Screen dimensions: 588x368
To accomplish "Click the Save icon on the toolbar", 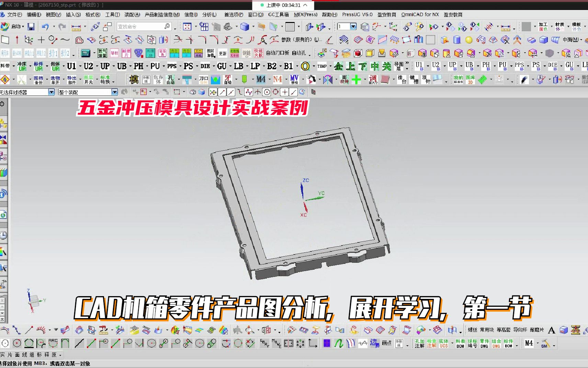I will [32, 26].
